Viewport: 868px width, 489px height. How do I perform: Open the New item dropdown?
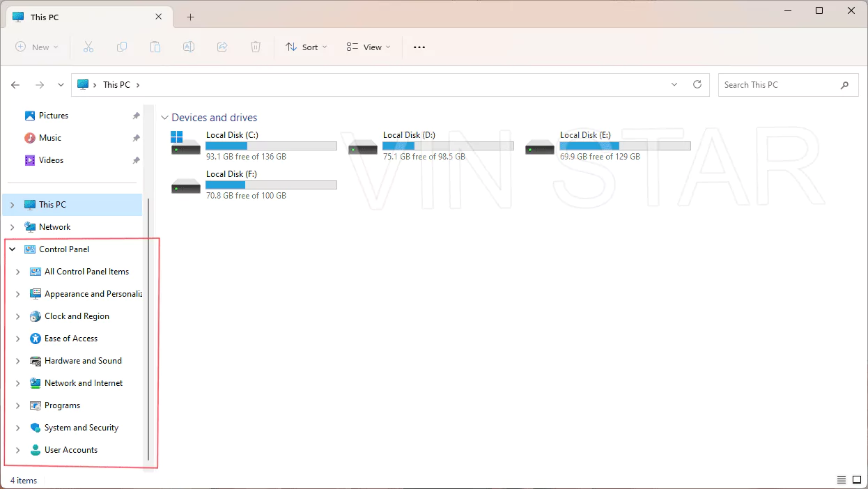point(37,47)
